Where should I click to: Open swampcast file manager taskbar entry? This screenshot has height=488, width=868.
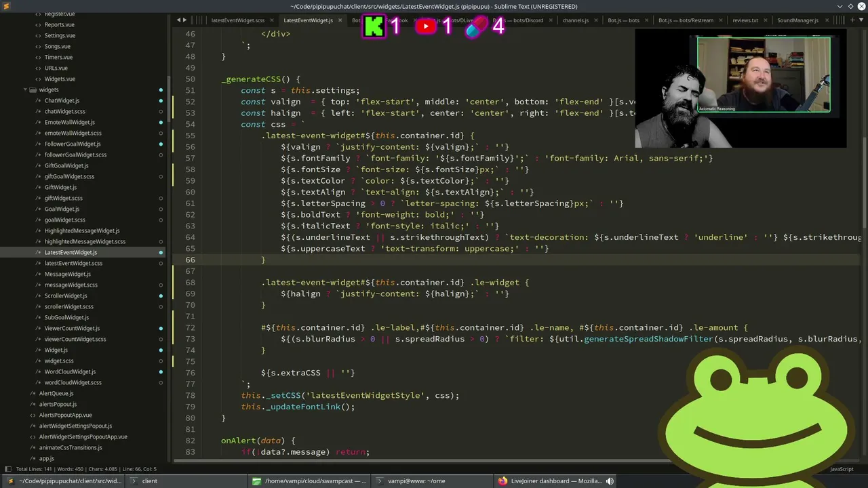[310, 481]
